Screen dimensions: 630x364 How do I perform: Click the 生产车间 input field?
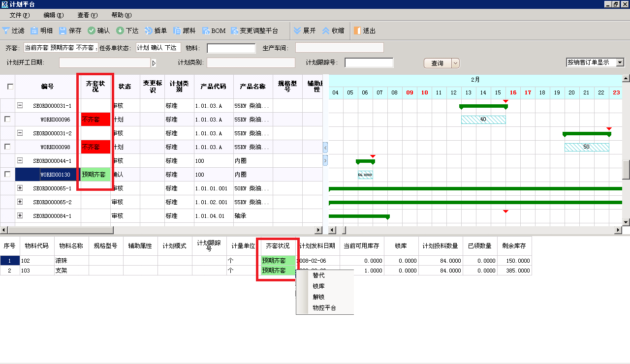340,48
